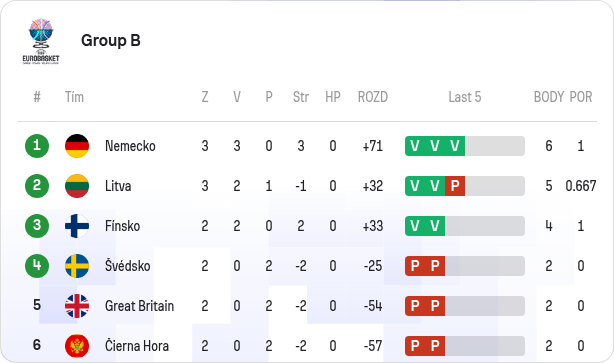Click the green rank 1 badge

pyautogui.click(x=37, y=146)
